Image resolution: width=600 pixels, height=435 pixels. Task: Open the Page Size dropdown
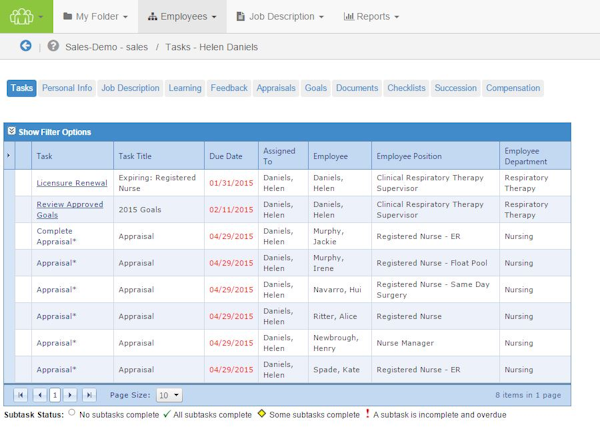click(169, 395)
